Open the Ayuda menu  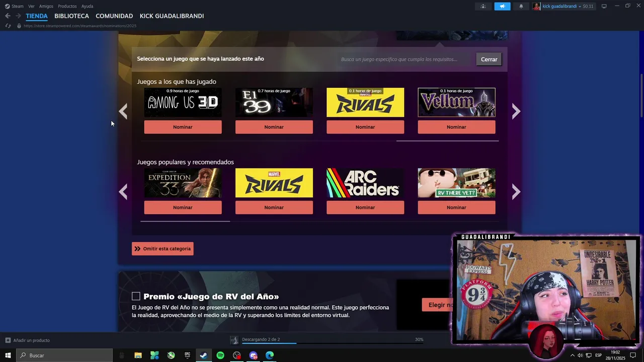click(87, 6)
